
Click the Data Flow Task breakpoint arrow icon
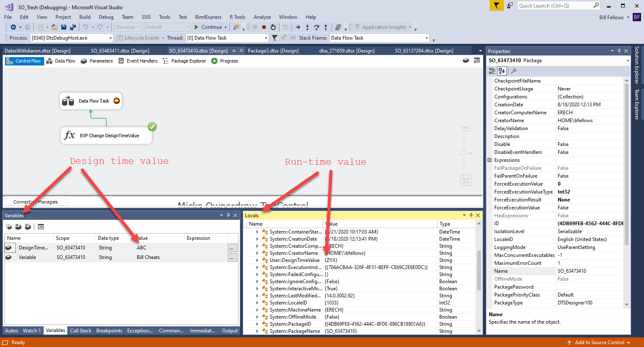(x=116, y=101)
